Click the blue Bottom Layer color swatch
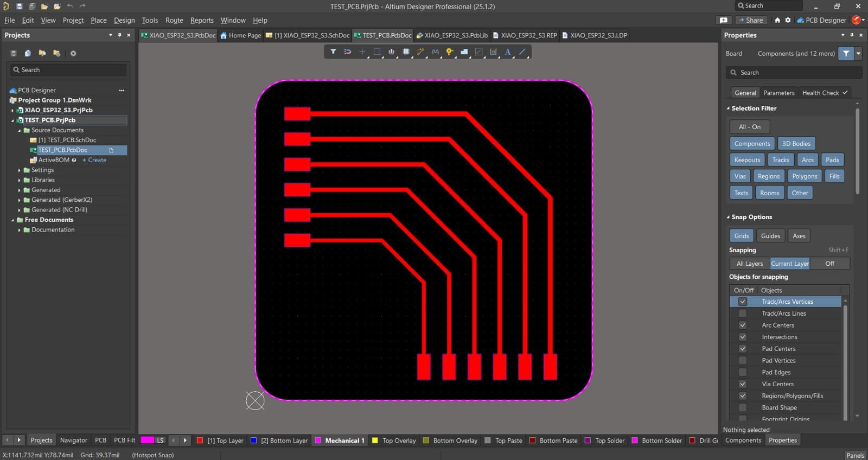868x460 pixels. click(x=253, y=440)
